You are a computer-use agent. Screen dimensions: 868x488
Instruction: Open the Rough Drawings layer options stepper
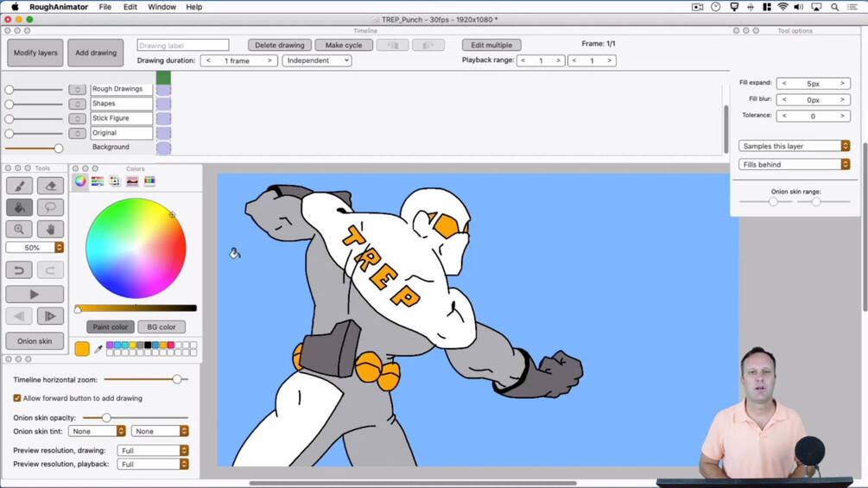point(78,89)
